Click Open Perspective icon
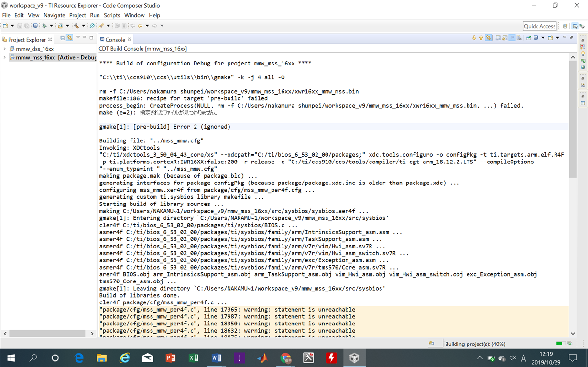The width and height of the screenshot is (588, 367). click(566, 26)
